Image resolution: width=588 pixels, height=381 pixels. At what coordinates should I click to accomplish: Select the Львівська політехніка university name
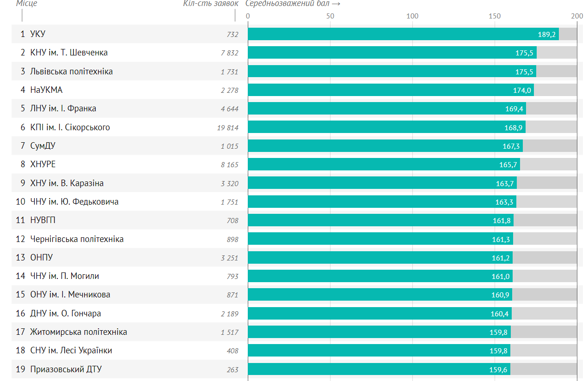coord(71,72)
